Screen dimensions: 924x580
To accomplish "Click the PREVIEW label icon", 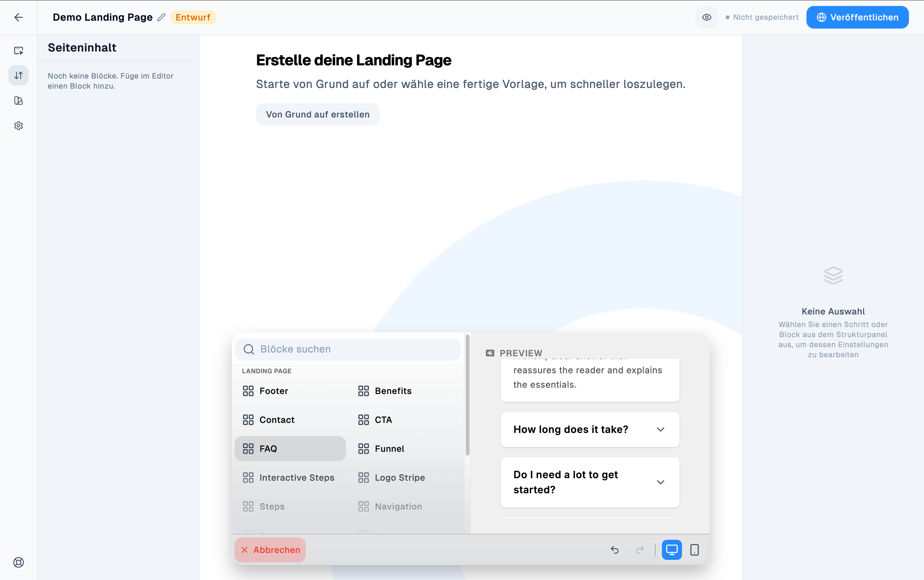I will click(490, 353).
